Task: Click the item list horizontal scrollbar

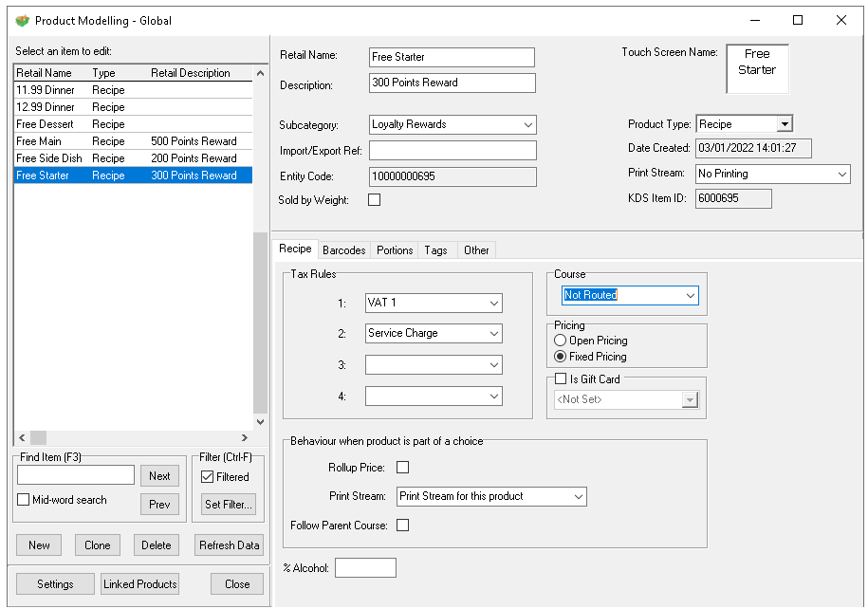Action: [x=133, y=438]
